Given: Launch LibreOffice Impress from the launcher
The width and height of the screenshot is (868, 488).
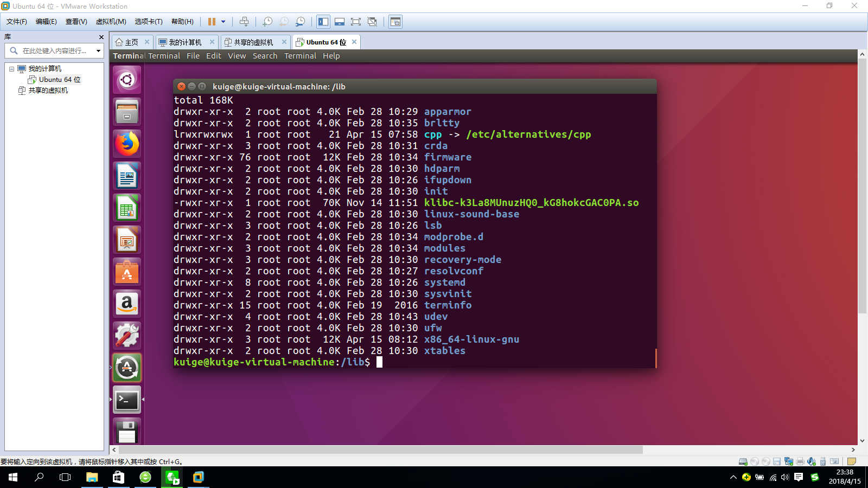Looking at the screenshot, I should tap(127, 240).
